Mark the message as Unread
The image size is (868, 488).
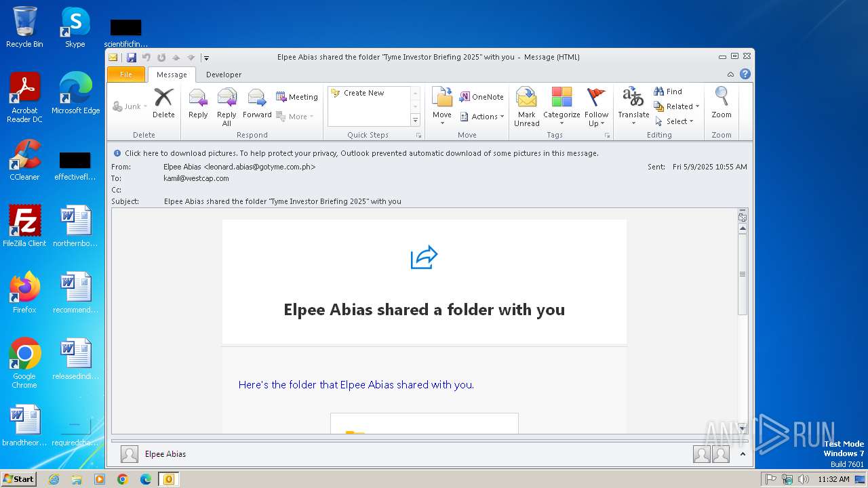(x=527, y=107)
